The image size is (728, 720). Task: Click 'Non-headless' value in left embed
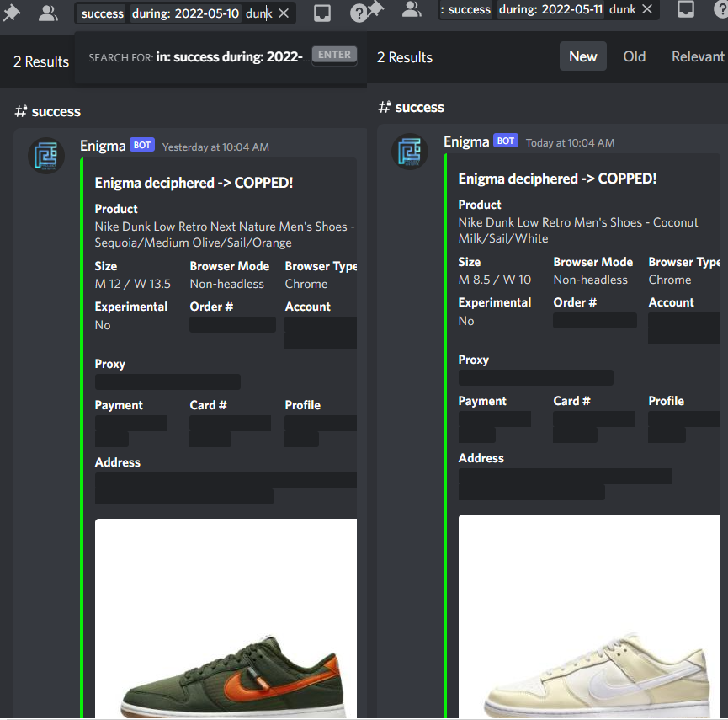(x=227, y=284)
